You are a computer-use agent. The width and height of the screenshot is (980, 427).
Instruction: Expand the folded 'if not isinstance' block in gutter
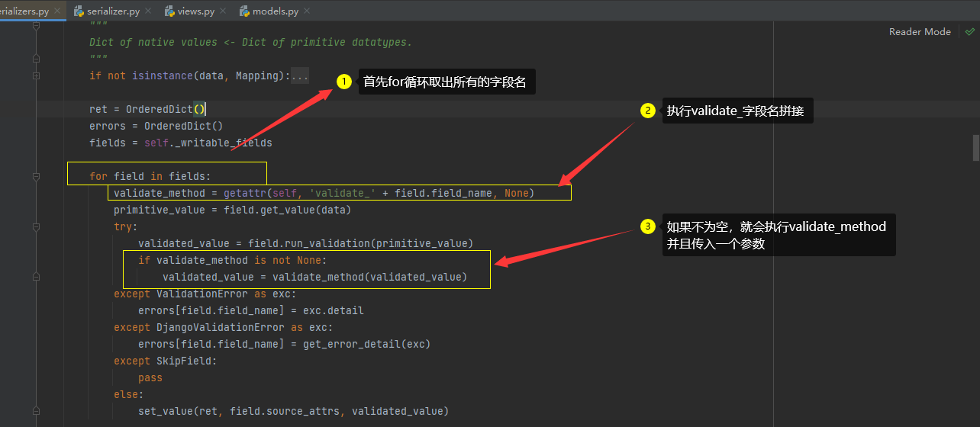point(36,75)
